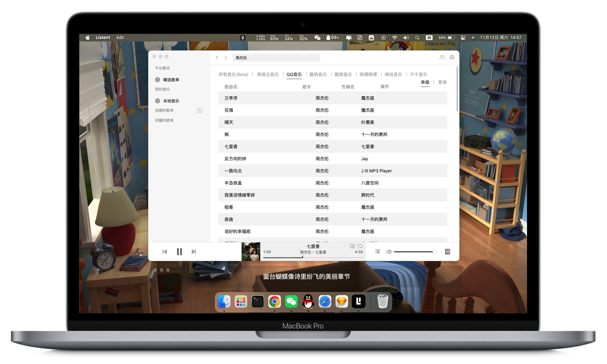Click the 七里香 album cover thumbnail
Image resolution: width=607 pixels, height=364 pixels.
pos(251,251)
